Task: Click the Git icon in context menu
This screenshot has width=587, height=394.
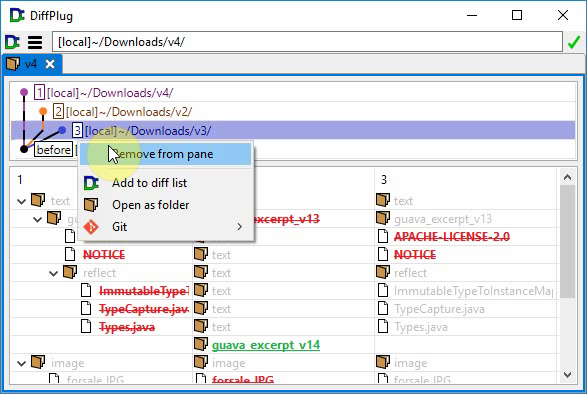Action: (91, 227)
